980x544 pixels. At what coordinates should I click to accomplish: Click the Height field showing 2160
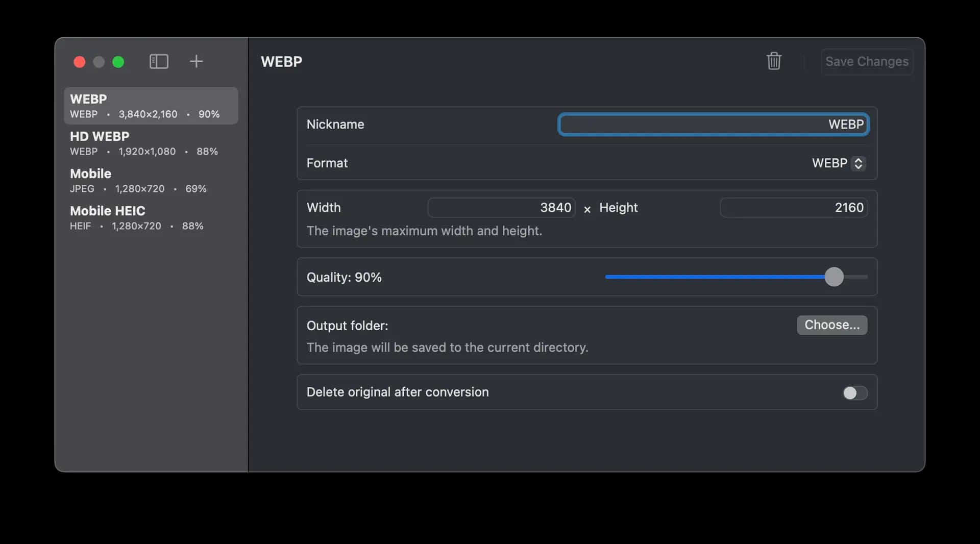793,208
